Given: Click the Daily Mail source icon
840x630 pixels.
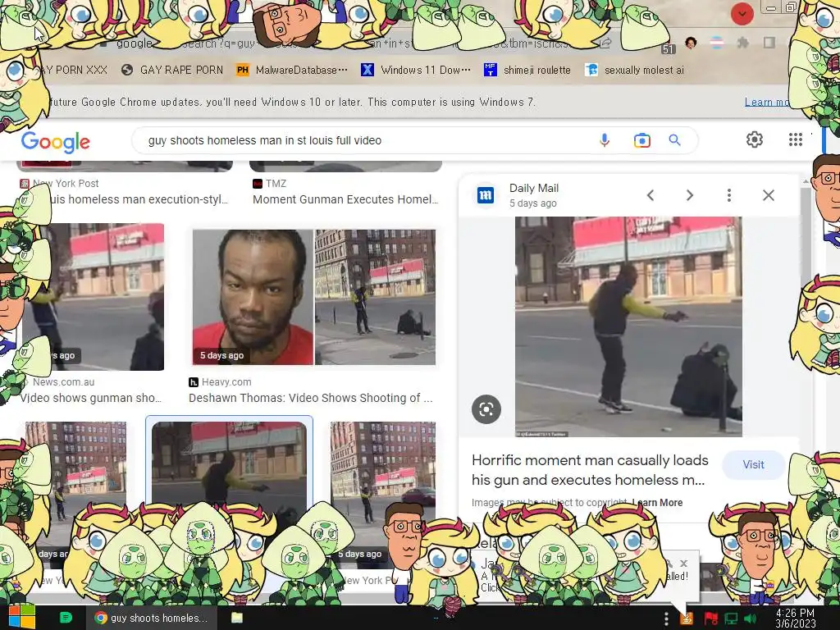Looking at the screenshot, I should coord(486,195).
